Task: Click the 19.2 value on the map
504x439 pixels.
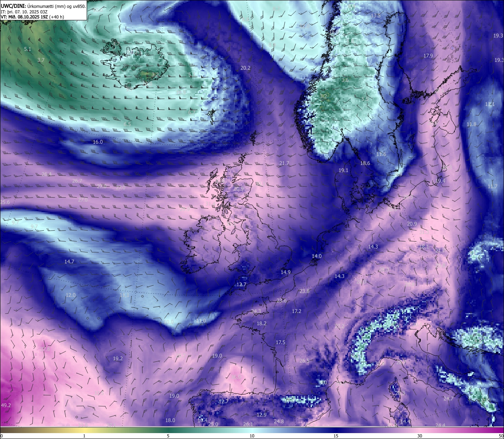Action: (x=118, y=358)
